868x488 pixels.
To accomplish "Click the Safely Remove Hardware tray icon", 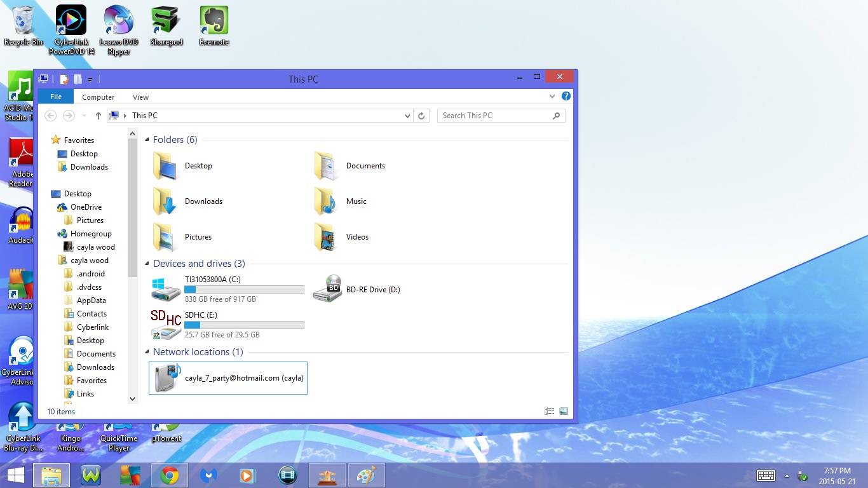I will [x=803, y=476].
